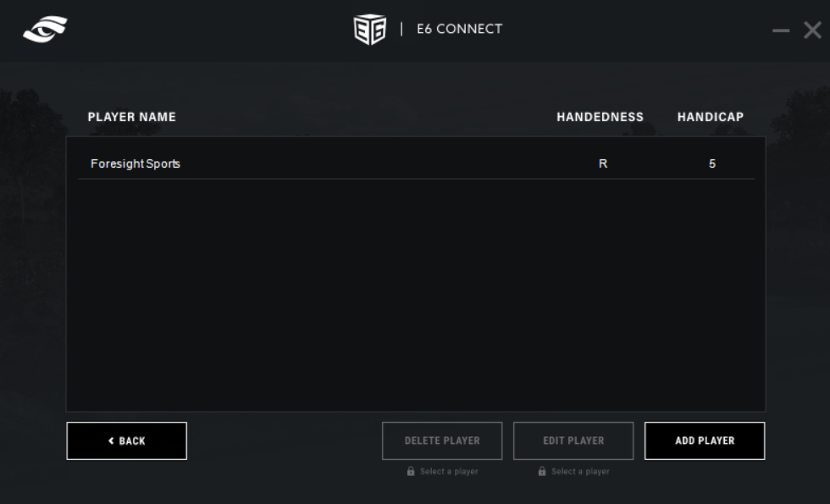Click the Handedness column header

pos(600,117)
